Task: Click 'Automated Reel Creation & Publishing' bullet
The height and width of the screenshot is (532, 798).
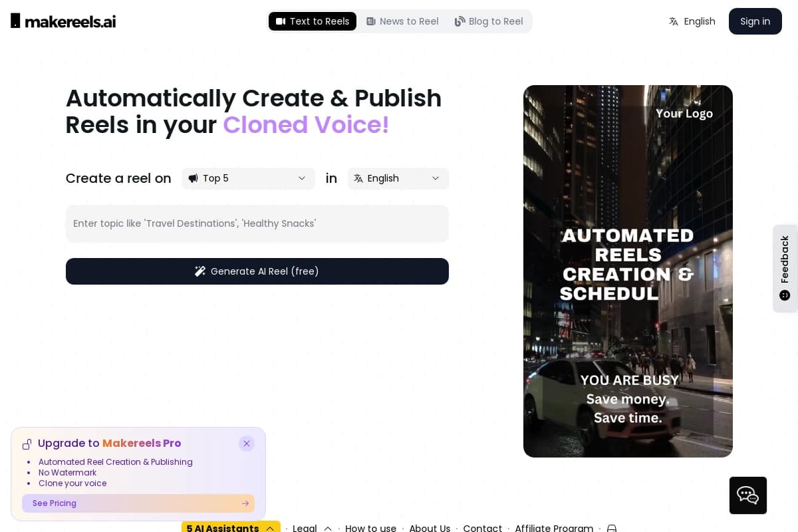Action: click(116, 462)
